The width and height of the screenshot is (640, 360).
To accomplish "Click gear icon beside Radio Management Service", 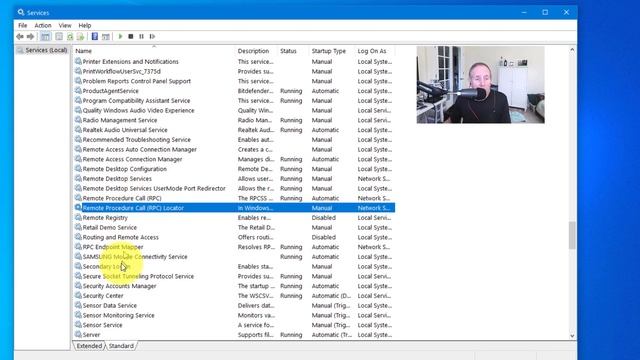I will point(78,120).
